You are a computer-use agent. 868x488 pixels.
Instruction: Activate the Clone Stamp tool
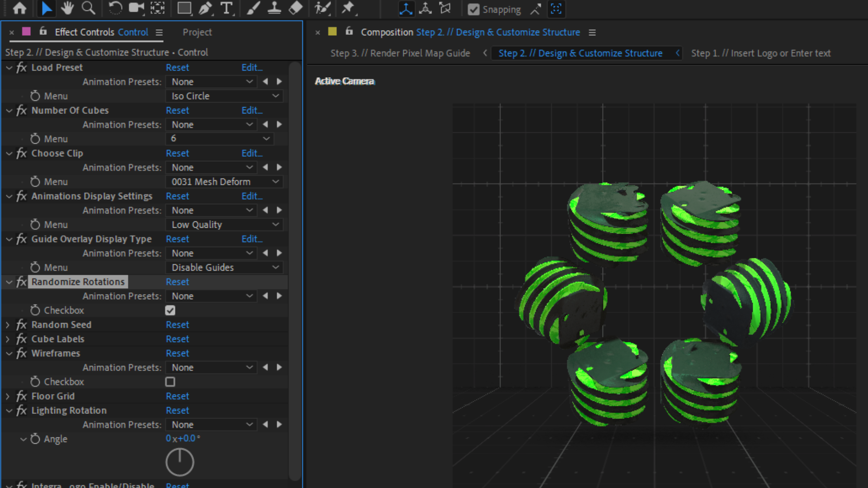point(274,8)
